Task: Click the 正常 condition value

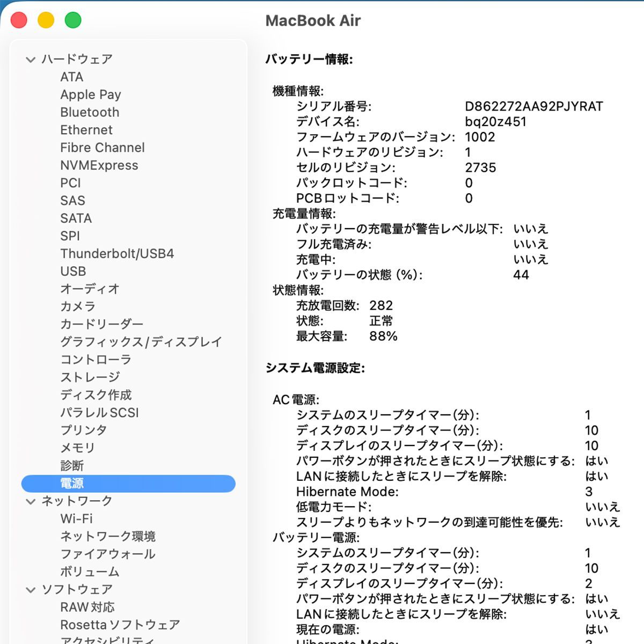Action: (x=381, y=321)
